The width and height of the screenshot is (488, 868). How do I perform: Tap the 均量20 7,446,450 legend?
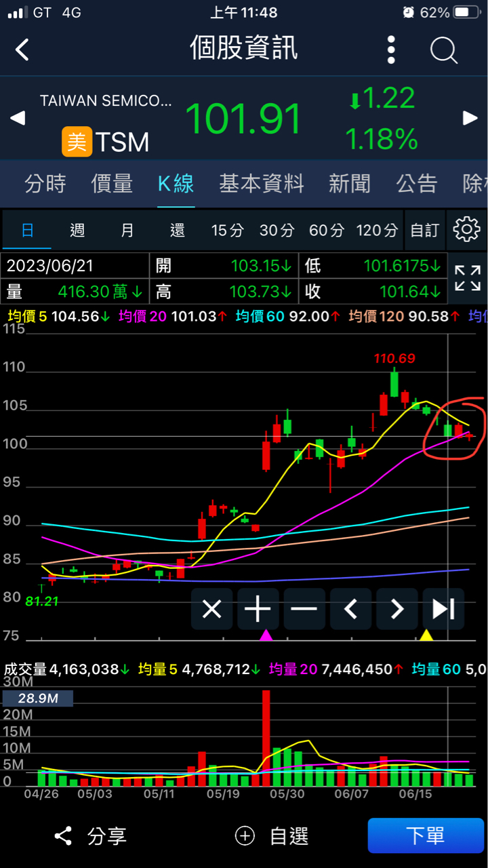pos(337,669)
